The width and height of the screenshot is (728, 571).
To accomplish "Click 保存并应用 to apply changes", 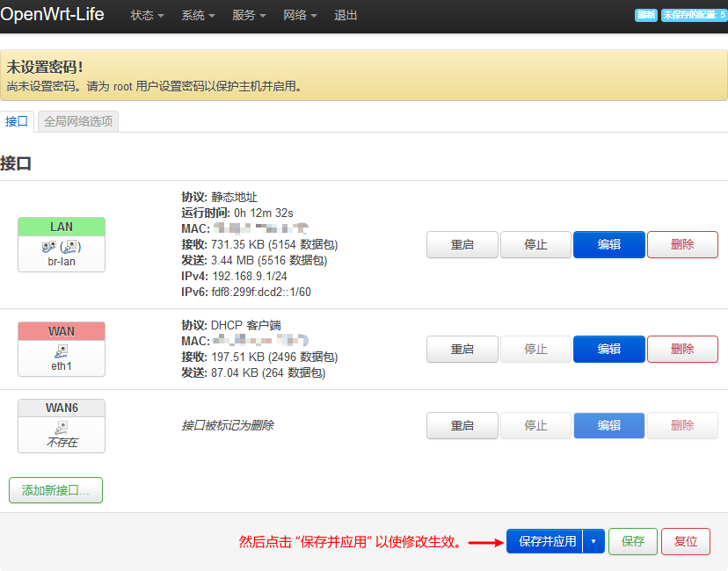I will coord(546,542).
